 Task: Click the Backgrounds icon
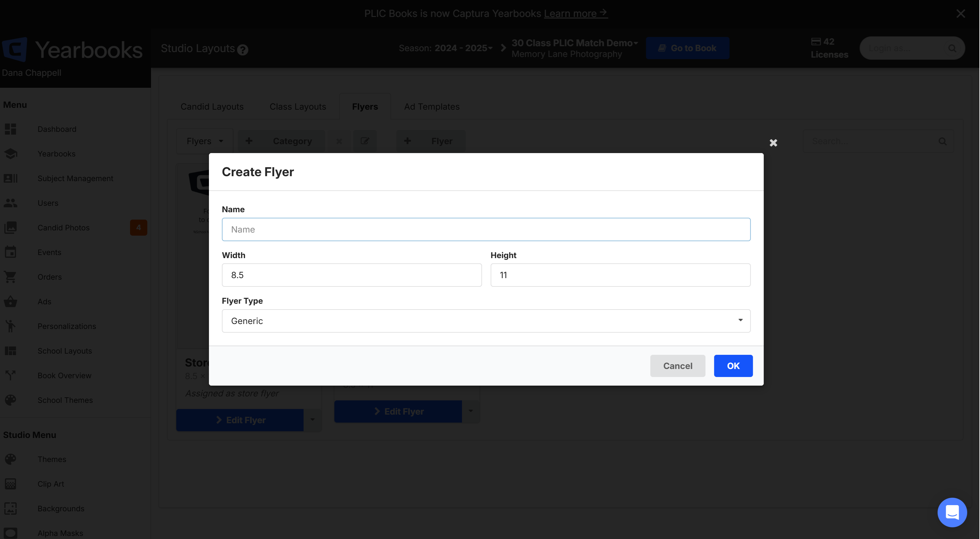(x=11, y=509)
